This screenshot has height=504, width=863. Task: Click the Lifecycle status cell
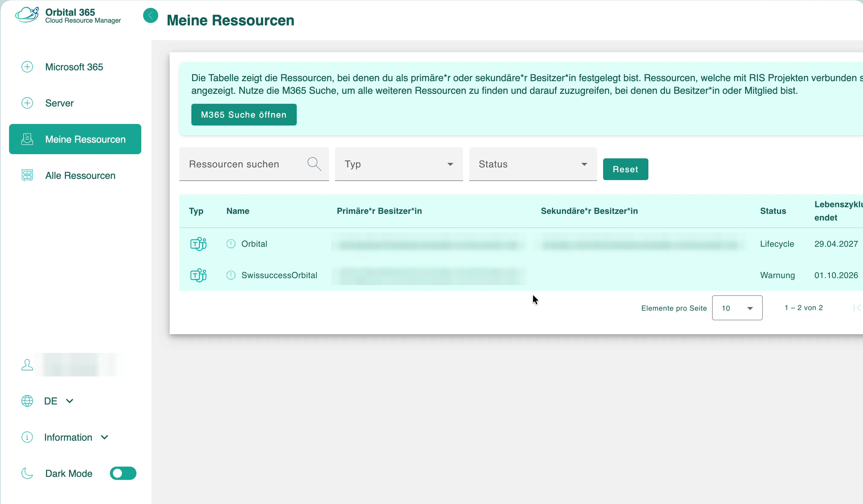pyautogui.click(x=777, y=244)
